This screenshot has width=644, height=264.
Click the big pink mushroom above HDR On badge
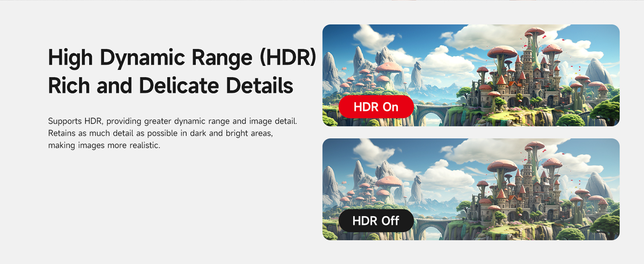coord(389,69)
